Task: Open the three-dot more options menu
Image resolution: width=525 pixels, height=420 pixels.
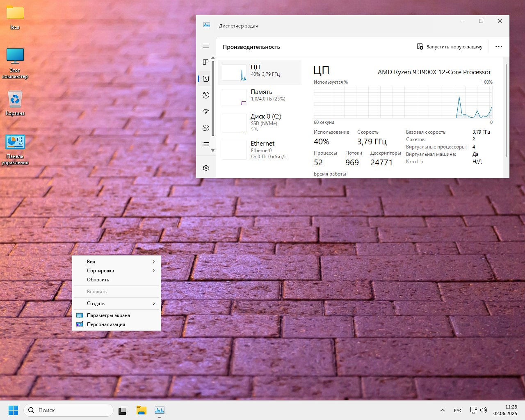Action: pyautogui.click(x=499, y=47)
